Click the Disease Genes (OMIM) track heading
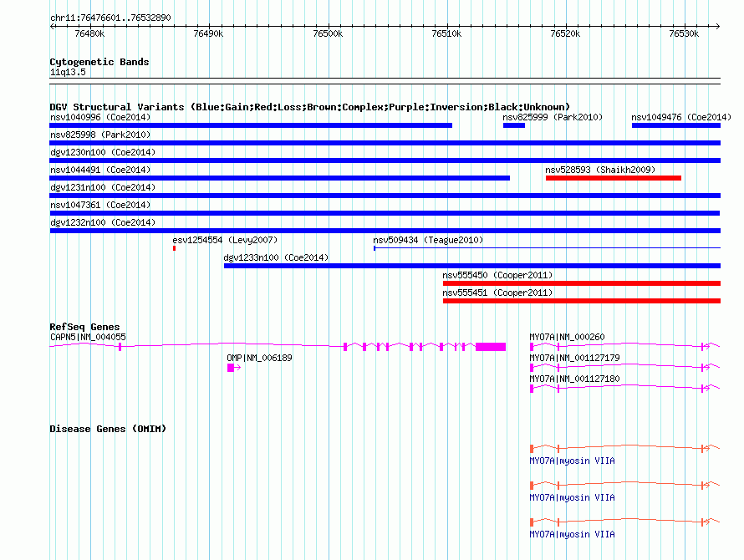 [x=108, y=429]
